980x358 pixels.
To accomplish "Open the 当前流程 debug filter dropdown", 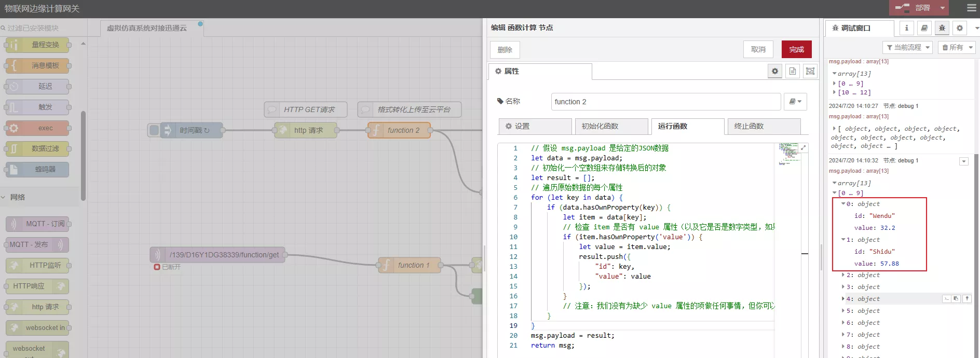I will 907,47.
